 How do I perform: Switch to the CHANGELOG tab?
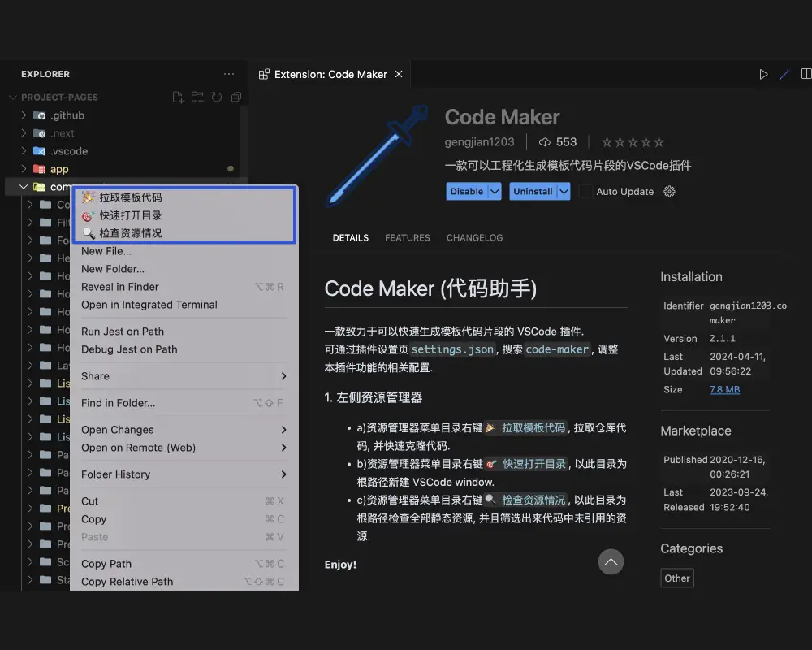tap(474, 238)
